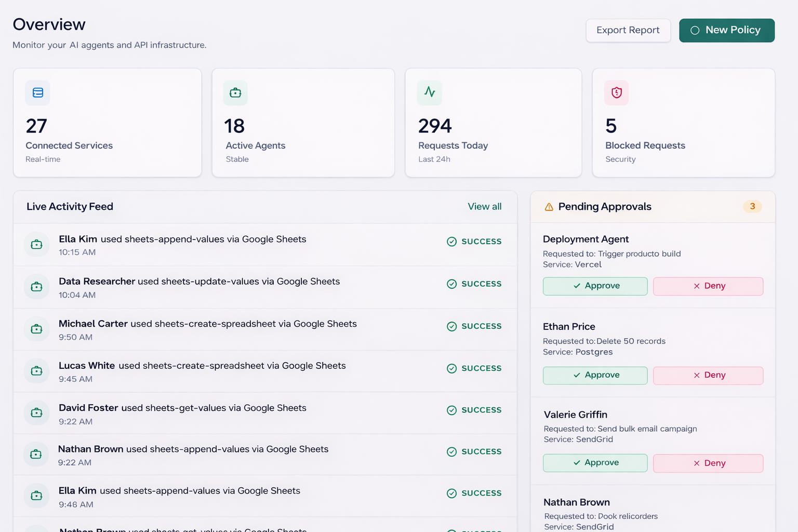798x532 pixels.
Task: Deny the Deployment Agent Vercel request
Action: click(x=708, y=286)
